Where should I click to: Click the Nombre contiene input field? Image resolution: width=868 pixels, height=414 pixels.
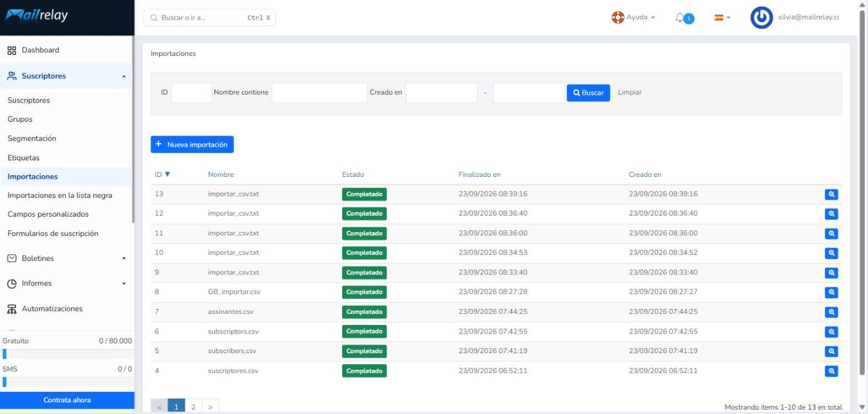[x=319, y=93]
